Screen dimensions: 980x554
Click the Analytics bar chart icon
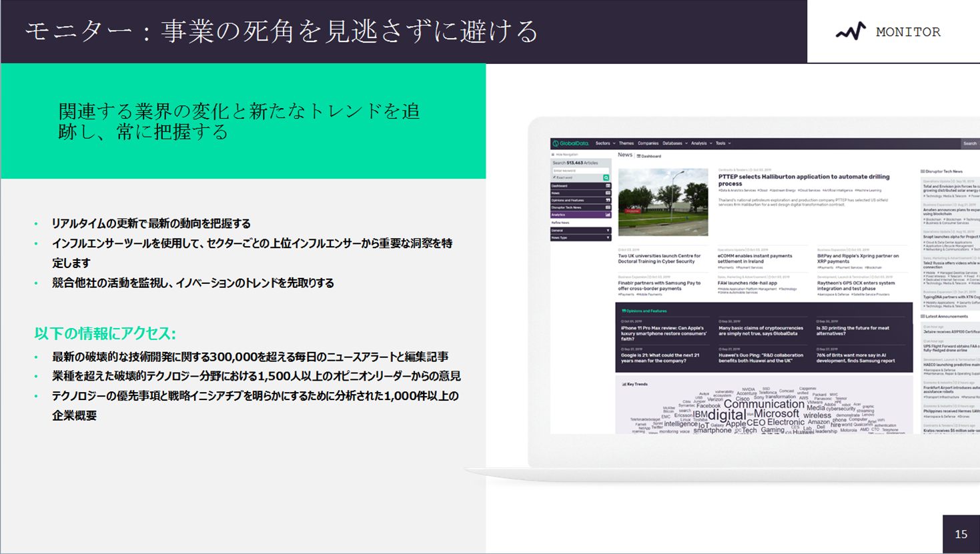click(x=607, y=215)
